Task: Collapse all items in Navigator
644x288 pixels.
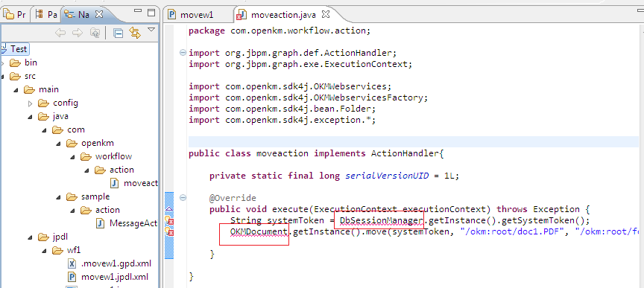Action: tap(119, 33)
